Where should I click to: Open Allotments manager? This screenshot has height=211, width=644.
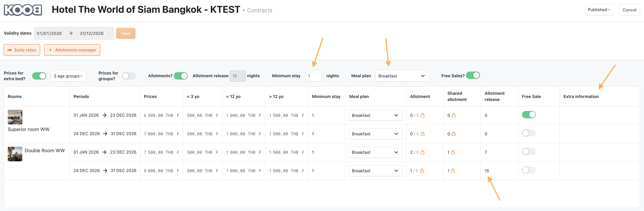click(72, 50)
